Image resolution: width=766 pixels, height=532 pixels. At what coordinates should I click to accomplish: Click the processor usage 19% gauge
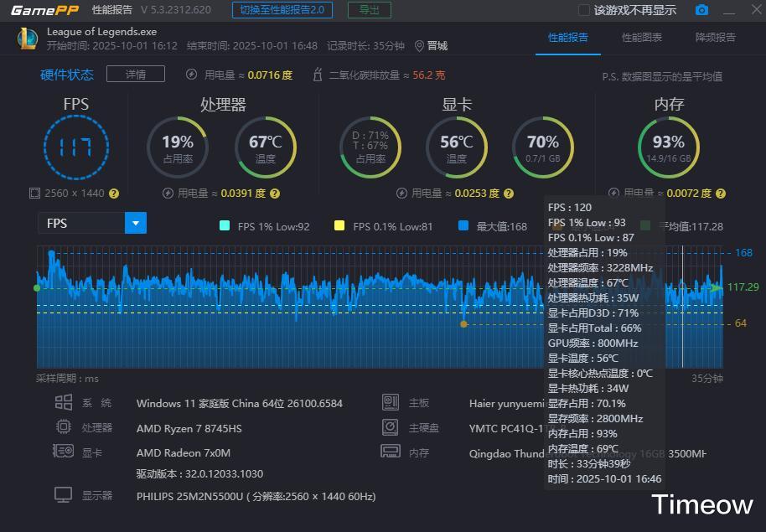pyautogui.click(x=178, y=147)
